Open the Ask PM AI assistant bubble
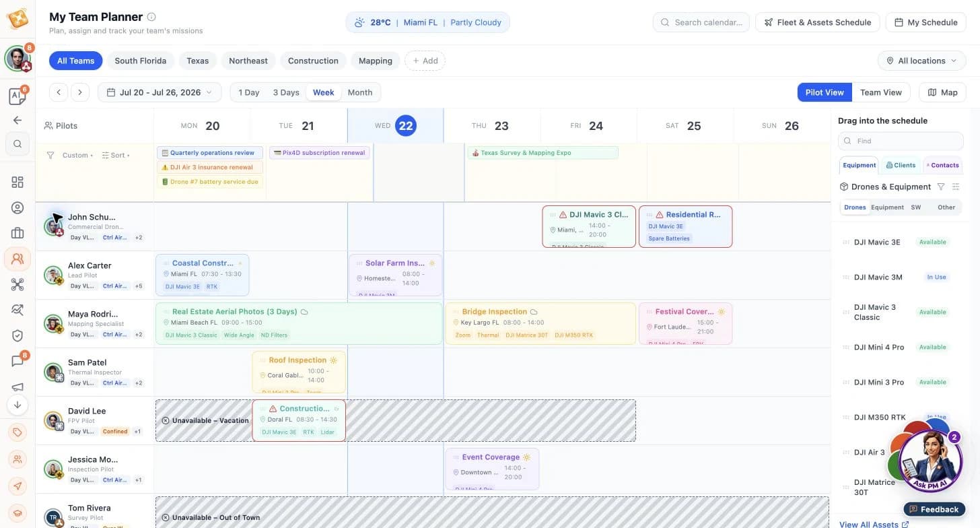 coord(931,461)
